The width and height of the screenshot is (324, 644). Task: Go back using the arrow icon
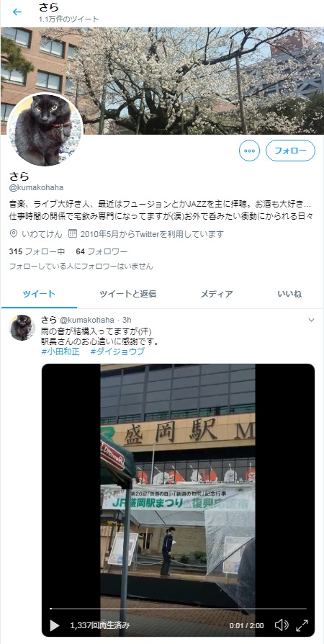coord(17,12)
